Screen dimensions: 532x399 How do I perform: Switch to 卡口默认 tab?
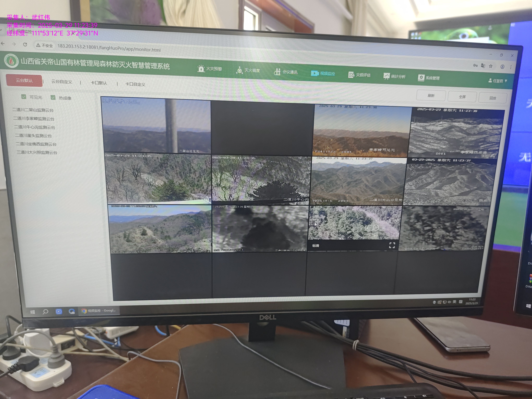99,83
